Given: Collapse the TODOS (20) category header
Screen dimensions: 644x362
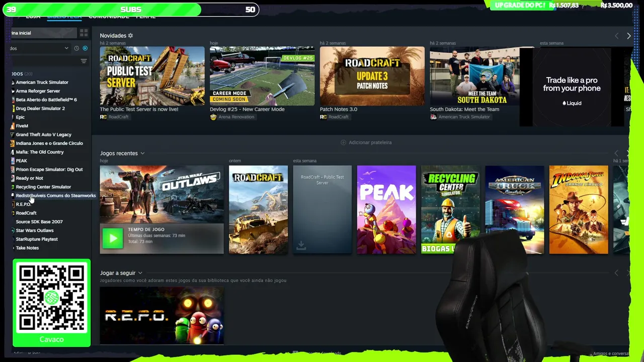Looking at the screenshot, I should click(22, 74).
